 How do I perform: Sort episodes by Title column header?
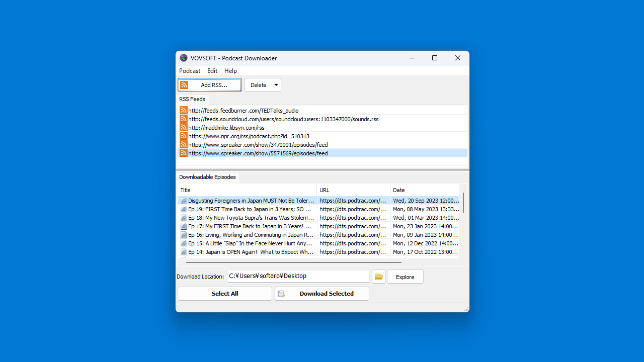pyautogui.click(x=247, y=190)
